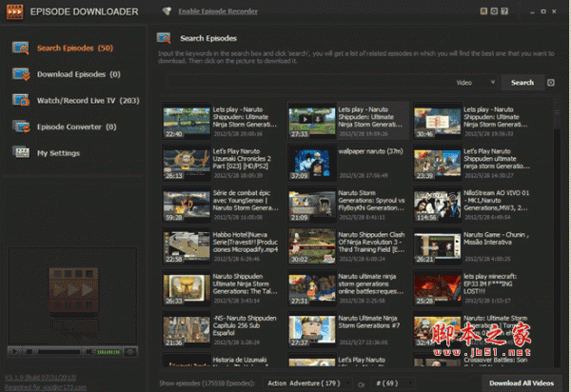Click the preview player seek bar
Viewport: 571px width, 392px height.
[x=59, y=352]
